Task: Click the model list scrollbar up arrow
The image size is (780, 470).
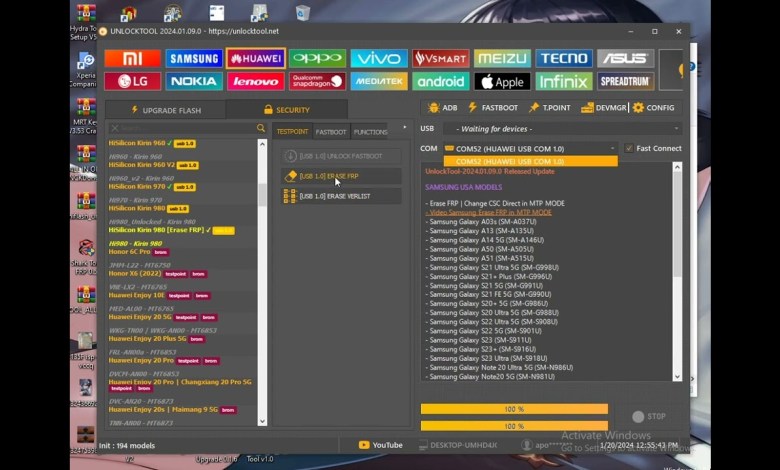Action: 262,144
